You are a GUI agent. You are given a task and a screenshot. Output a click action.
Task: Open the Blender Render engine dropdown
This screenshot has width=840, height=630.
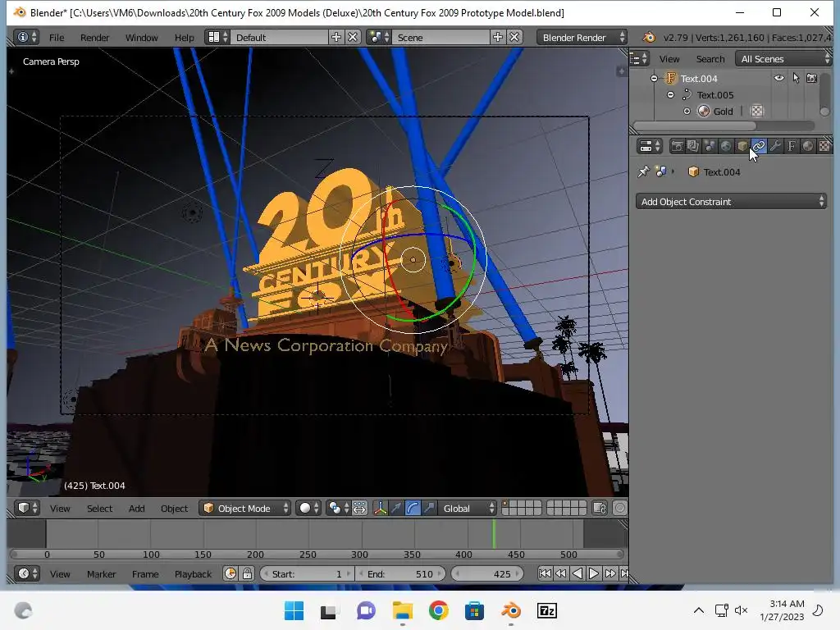click(582, 37)
